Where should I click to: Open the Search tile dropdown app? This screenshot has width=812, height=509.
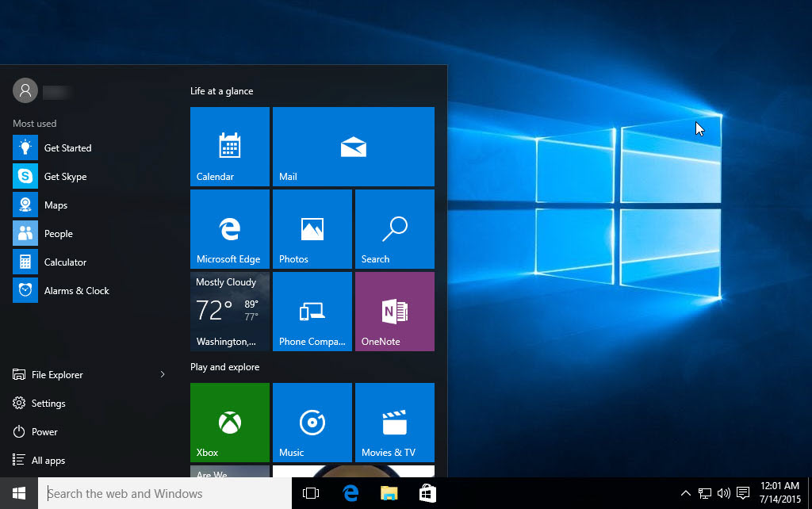(x=394, y=229)
